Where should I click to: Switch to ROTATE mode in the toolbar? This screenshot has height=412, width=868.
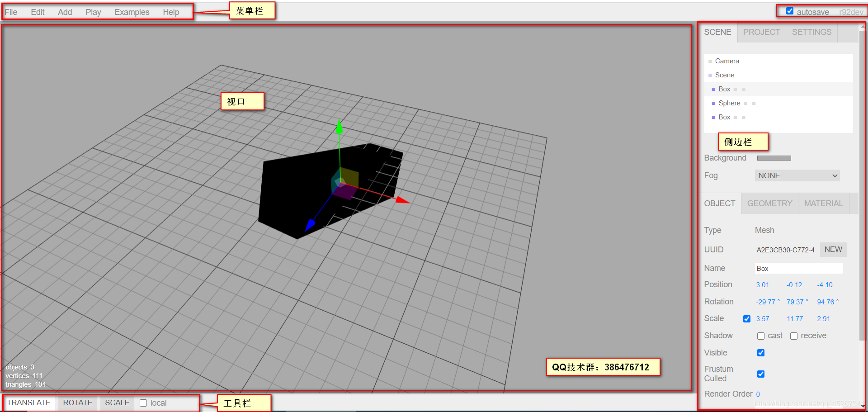coord(77,403)
